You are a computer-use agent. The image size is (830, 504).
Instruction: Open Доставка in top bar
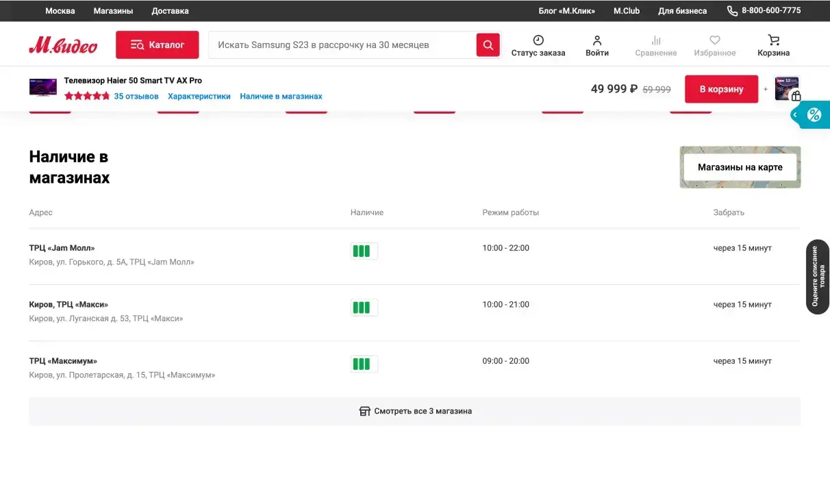pos(170,11)
